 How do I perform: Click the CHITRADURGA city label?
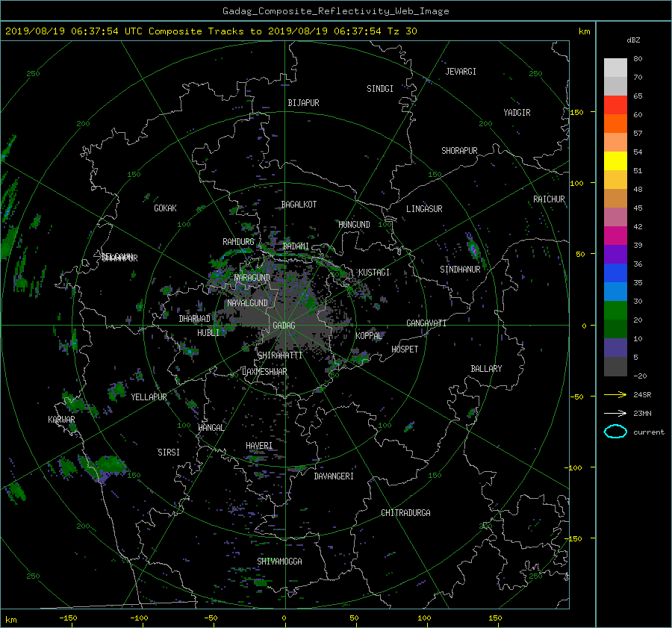click(405, 513)
